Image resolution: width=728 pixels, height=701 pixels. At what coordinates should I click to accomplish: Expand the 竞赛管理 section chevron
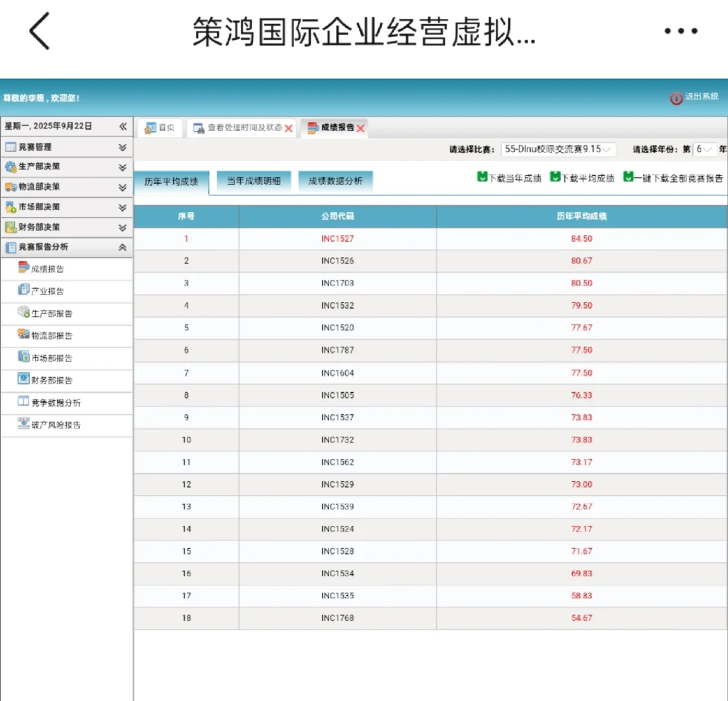click(123, 147)
